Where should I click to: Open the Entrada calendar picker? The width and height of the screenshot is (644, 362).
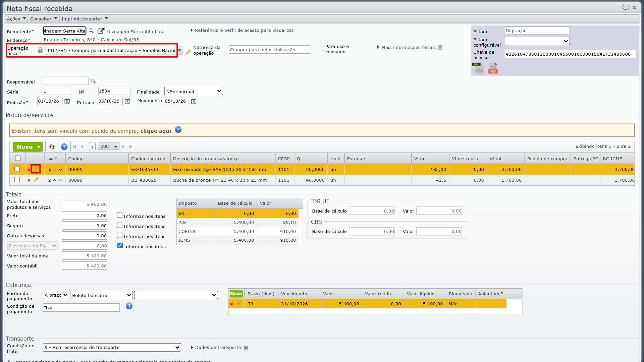(127, 101)
